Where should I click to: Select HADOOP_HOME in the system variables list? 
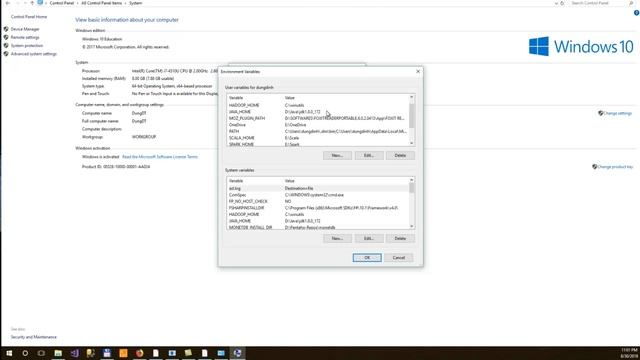(x=318, y=214)
